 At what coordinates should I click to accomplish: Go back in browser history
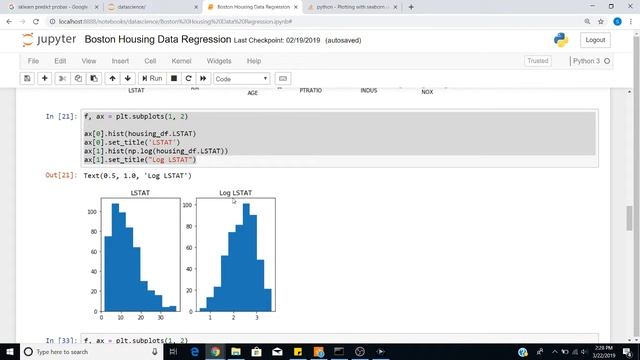click(9, 22)
